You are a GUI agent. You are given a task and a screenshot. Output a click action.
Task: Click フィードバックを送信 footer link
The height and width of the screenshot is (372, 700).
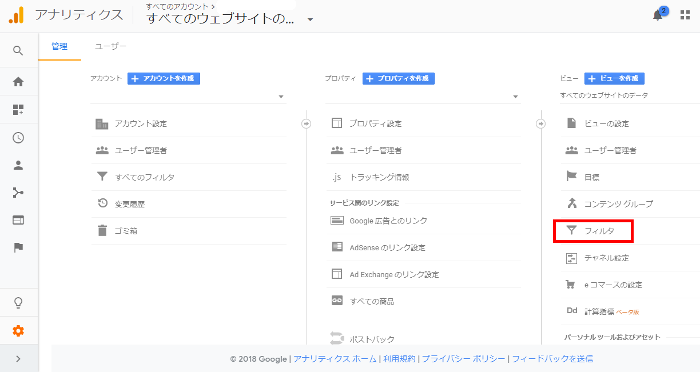click(x=552, y=359)
